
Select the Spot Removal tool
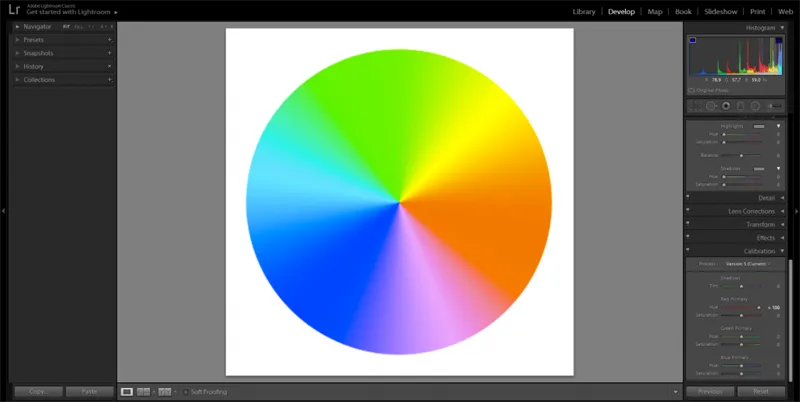point(711,105)
